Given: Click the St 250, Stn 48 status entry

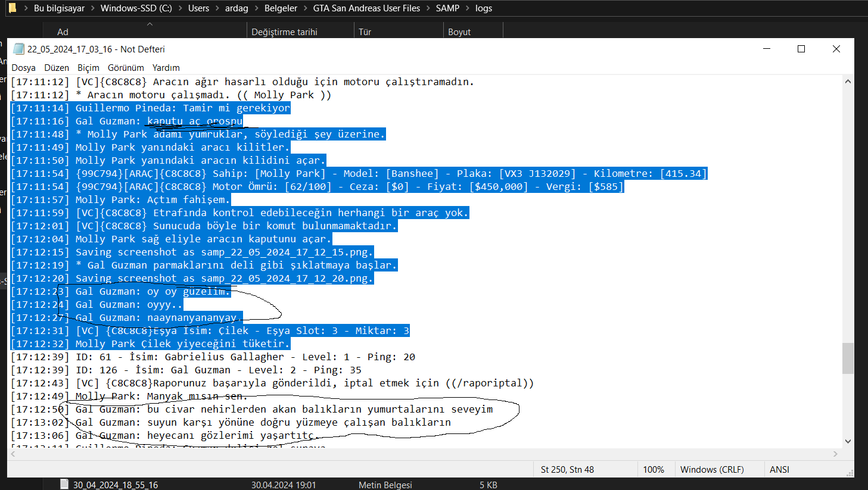Looking at the screenshot, I should (x=567, y=470).
